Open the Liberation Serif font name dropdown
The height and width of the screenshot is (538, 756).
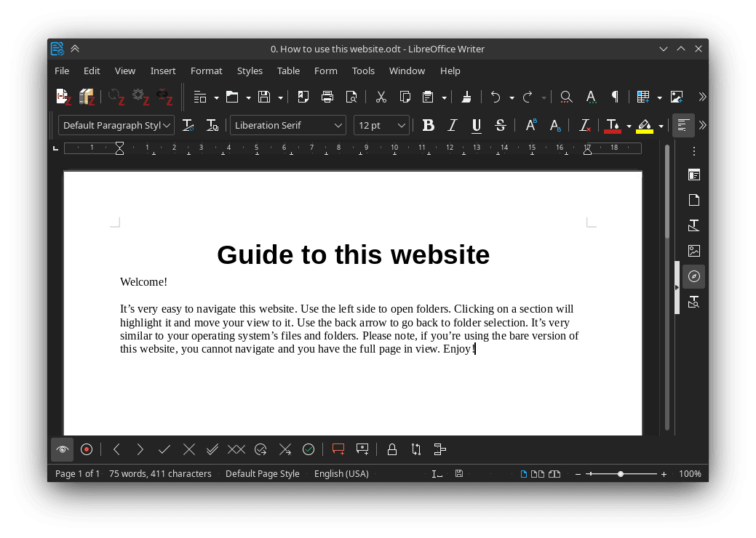338,125
